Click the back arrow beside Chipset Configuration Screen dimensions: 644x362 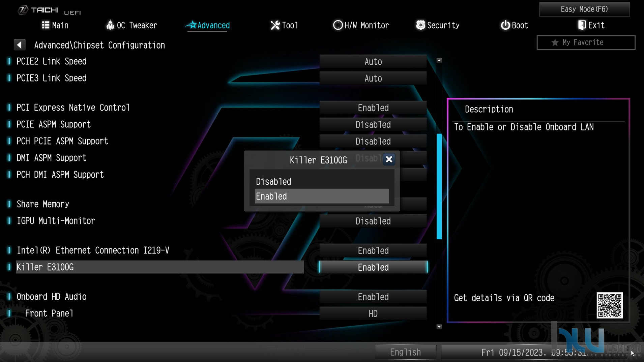click(20, 45)
